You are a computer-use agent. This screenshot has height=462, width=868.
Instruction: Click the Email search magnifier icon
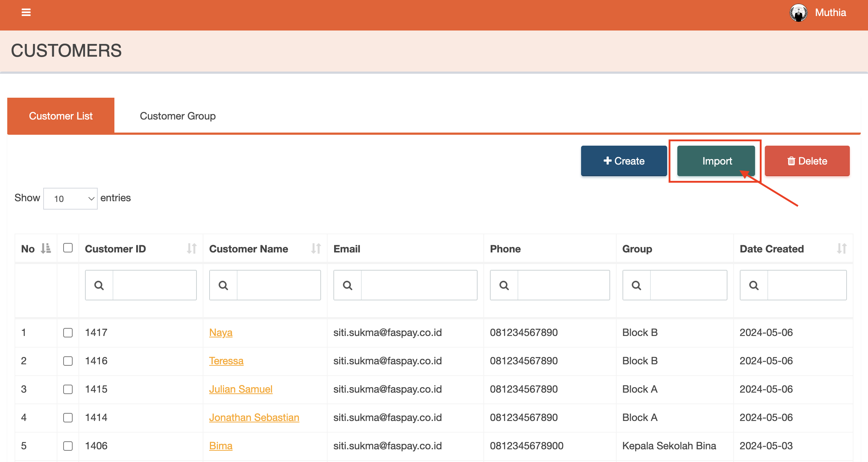click(x=348, y=285)
